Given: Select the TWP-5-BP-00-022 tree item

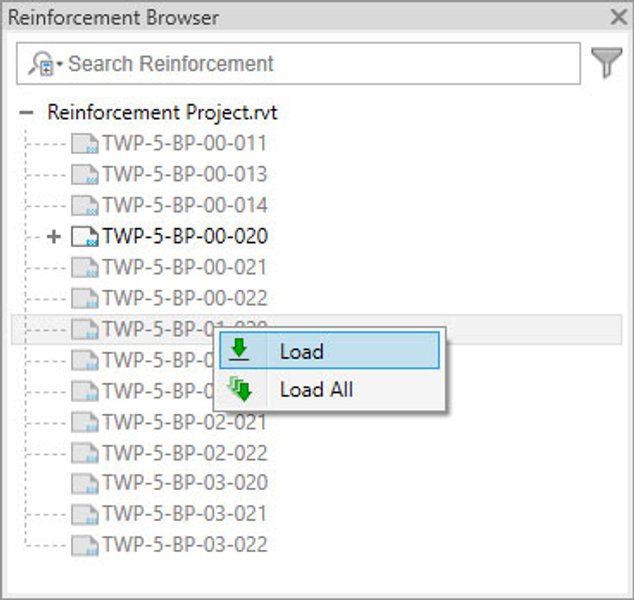Looking at the screenshot, I should (184, 299).
